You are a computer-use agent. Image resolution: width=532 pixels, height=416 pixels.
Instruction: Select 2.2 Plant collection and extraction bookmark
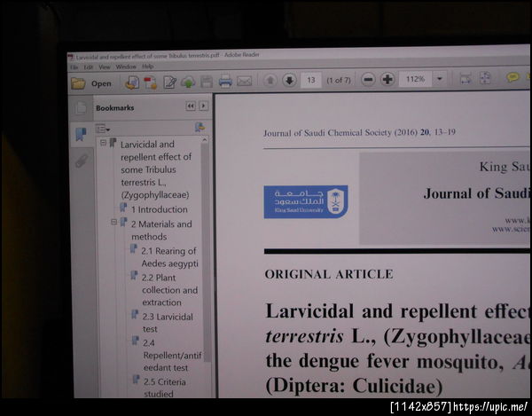coord(169,290)
